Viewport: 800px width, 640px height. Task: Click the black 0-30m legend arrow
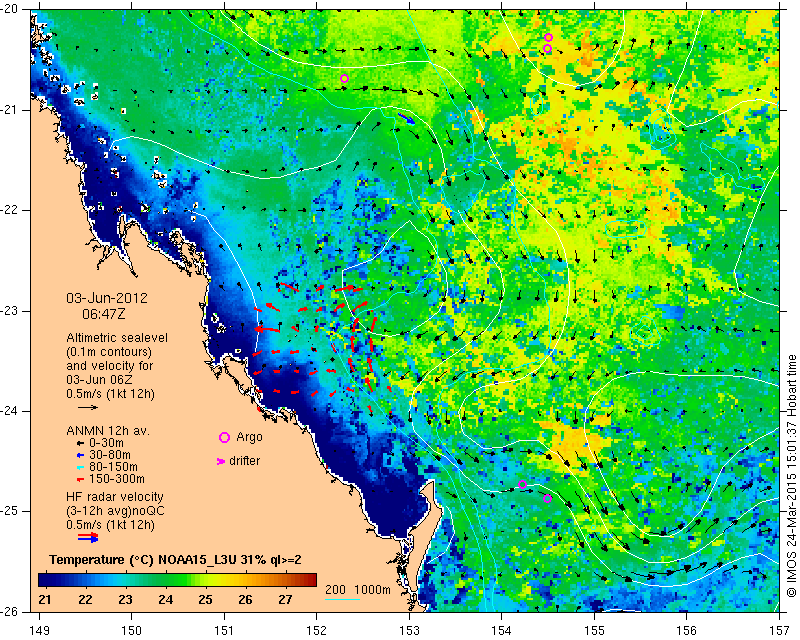tap(80, 443)
